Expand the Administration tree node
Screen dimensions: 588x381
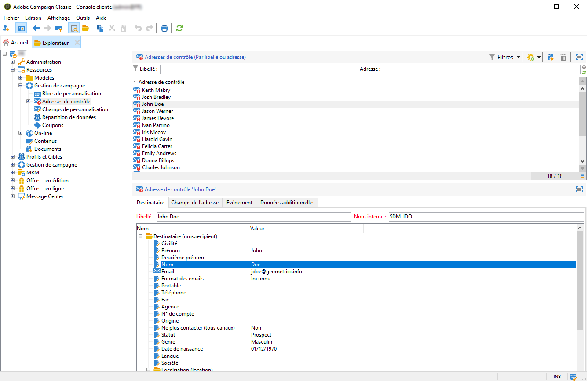click(x=13, y=62)
